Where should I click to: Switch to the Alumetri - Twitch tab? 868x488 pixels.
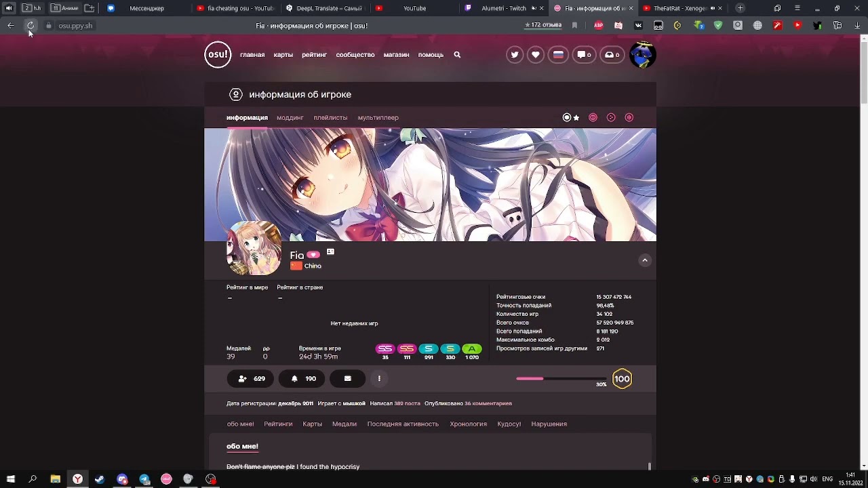pyautogui.click(x=504, y=8)
